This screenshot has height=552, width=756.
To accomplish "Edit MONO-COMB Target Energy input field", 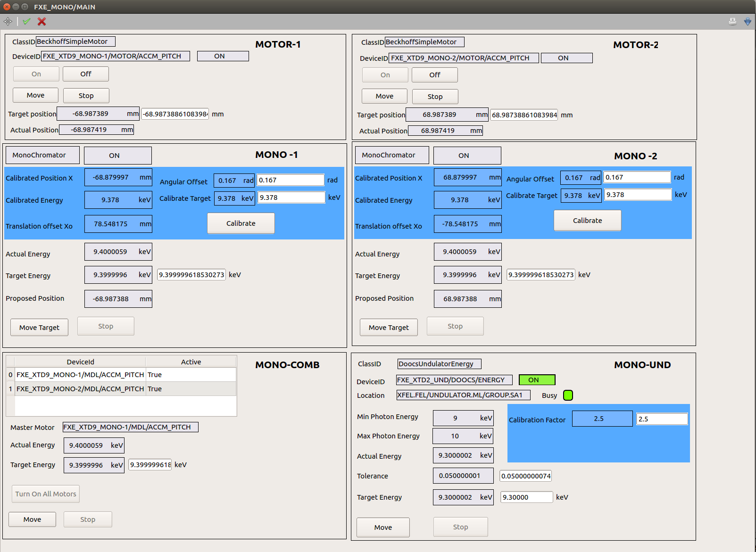I will click(x=150, y=465).
